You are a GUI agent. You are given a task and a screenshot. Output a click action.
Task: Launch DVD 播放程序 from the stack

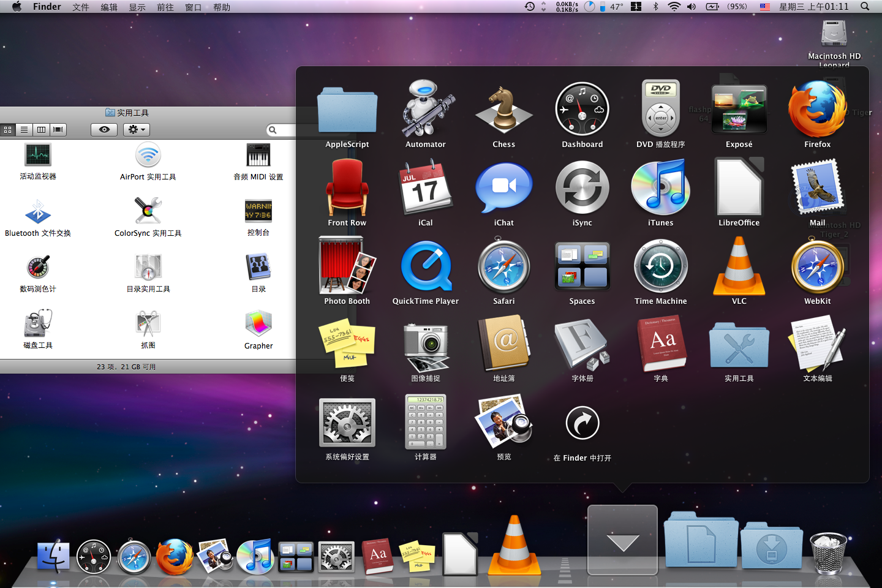point(660,109)
